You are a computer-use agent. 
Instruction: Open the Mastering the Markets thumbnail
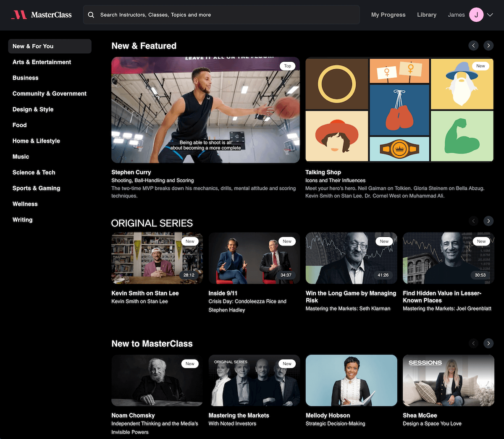(254, 381)
